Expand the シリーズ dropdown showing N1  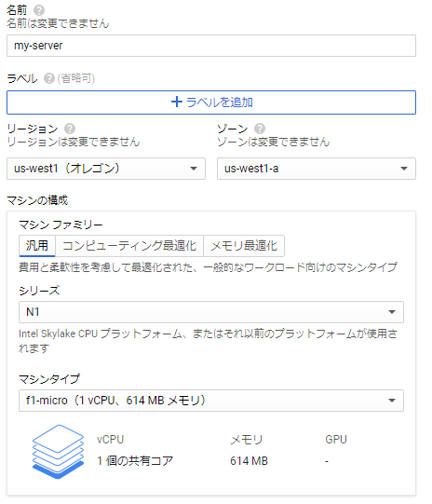point(211,312)
